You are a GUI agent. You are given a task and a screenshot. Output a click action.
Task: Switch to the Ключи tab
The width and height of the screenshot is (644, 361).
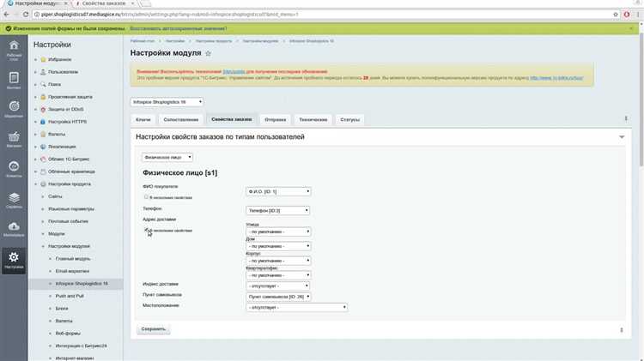click(x=143, y=120)
